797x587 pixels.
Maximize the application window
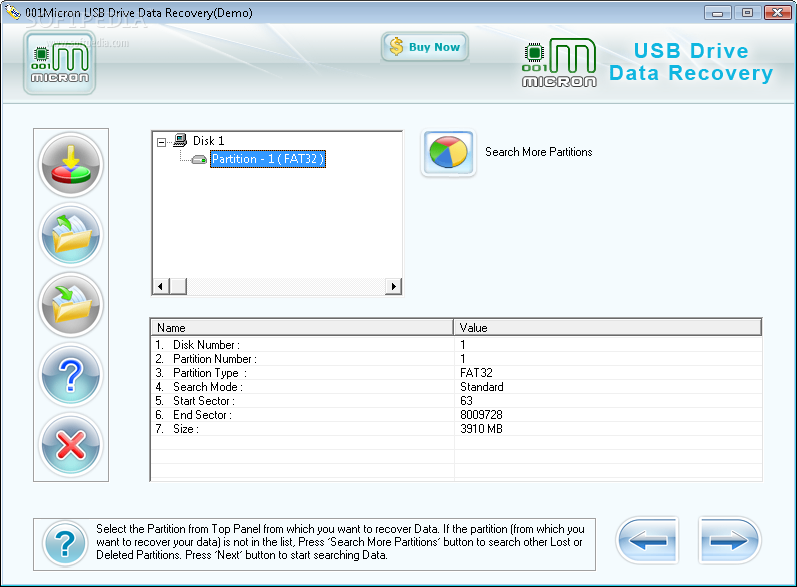(747, 13)
